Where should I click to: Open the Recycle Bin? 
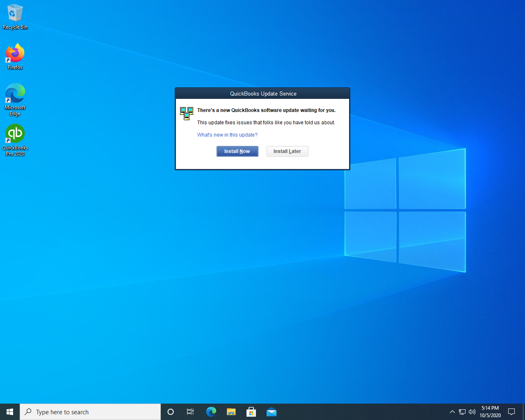click(x=15, y=14)
